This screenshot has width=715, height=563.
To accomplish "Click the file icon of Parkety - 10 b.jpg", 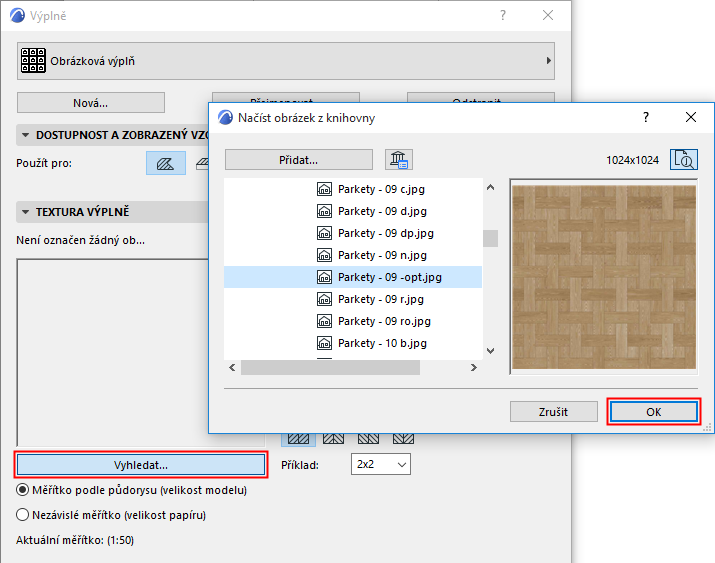I will tap(324, 343).
